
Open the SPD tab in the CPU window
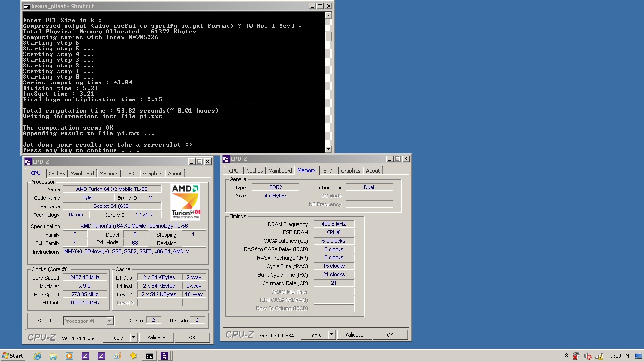[x=130, y=173]
